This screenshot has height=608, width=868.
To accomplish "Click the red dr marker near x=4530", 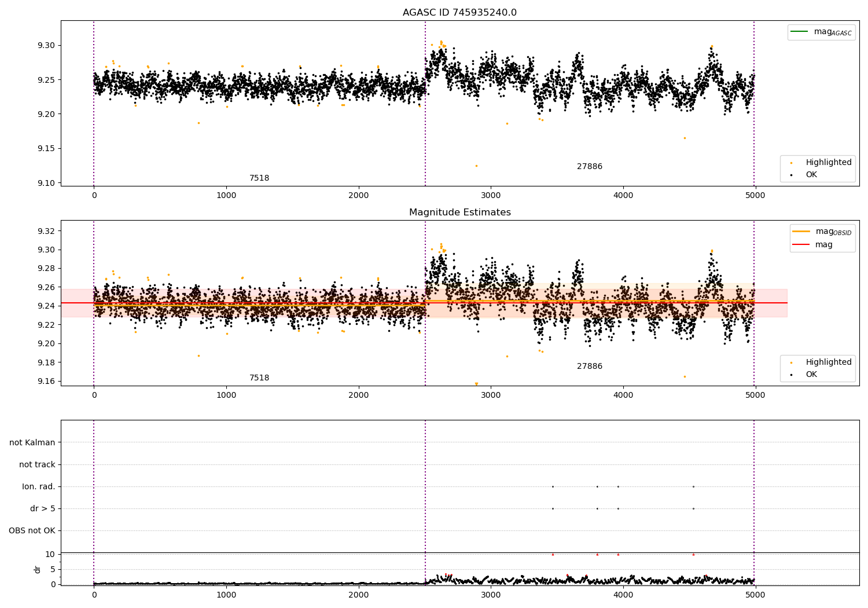I will pyautogui.click(x=693, y=554).
